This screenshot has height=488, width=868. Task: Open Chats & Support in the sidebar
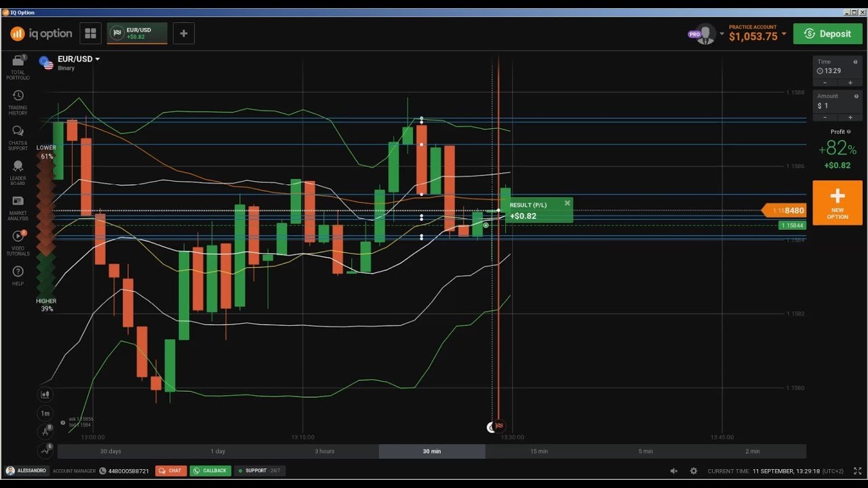tap(18, 138)
